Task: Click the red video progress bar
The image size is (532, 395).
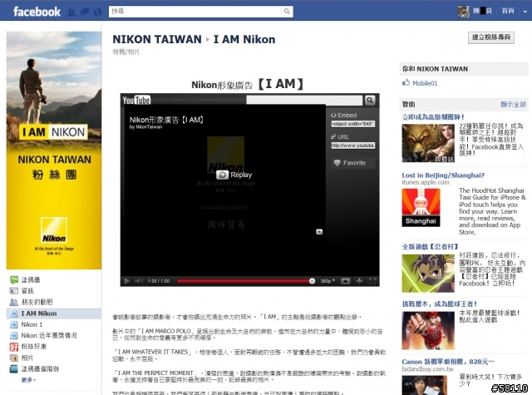Action: tap(244, 281)
